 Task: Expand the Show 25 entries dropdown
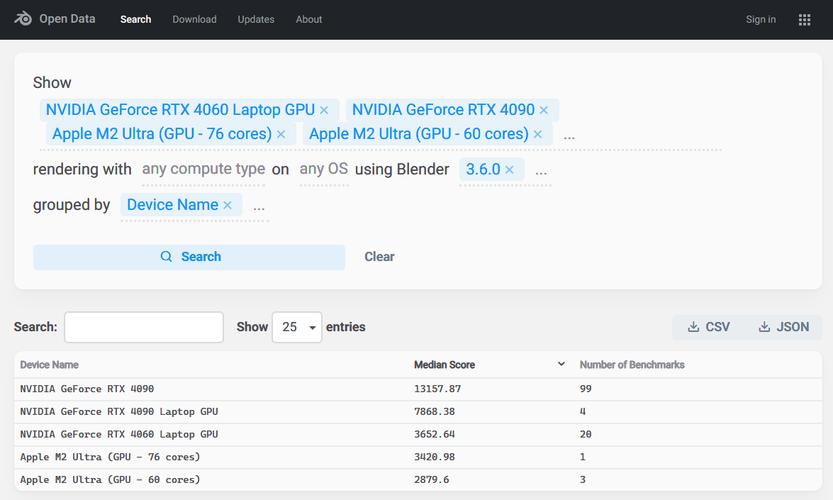point(297,327)
